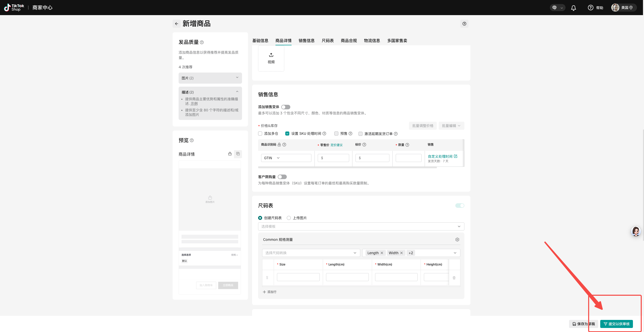Open the notification bell icon
Viewport: 644px width, 332px height.
click(573, 8)
